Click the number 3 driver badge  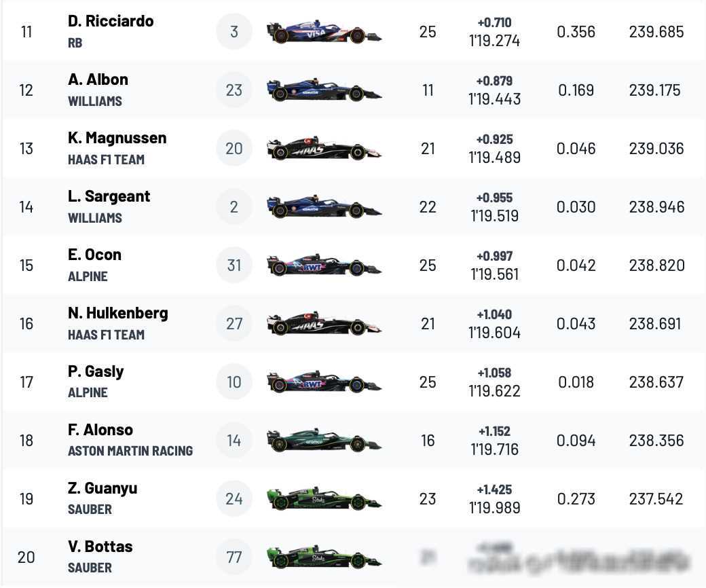click(x=234, y=32)
